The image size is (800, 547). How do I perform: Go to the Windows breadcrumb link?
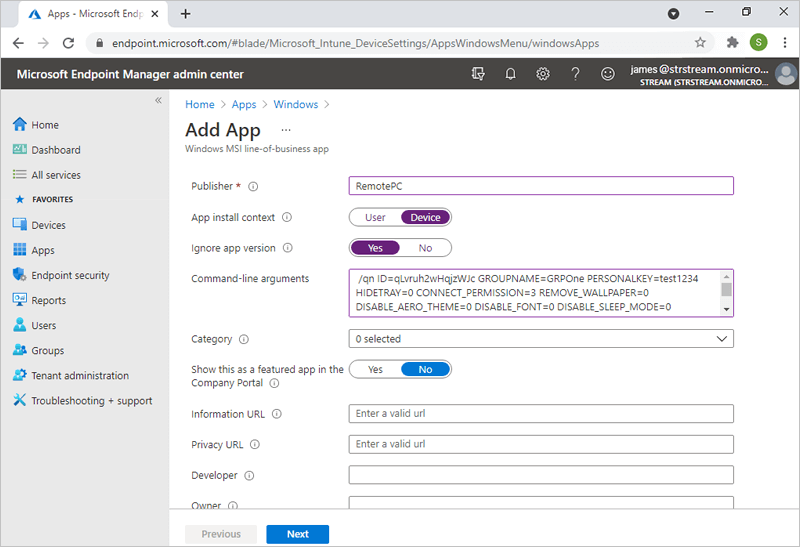pyautogui.click(x=295, y=104)
